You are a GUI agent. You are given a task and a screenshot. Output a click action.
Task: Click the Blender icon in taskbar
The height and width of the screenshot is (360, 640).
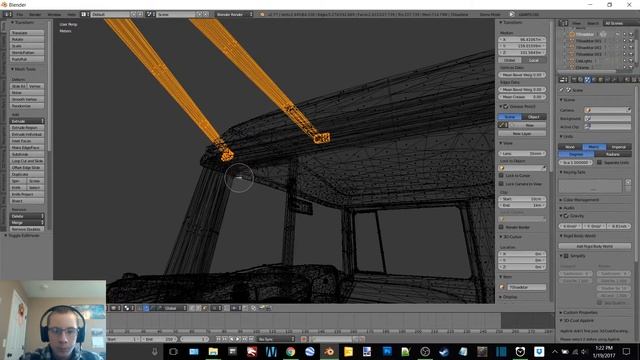(329, 351)
